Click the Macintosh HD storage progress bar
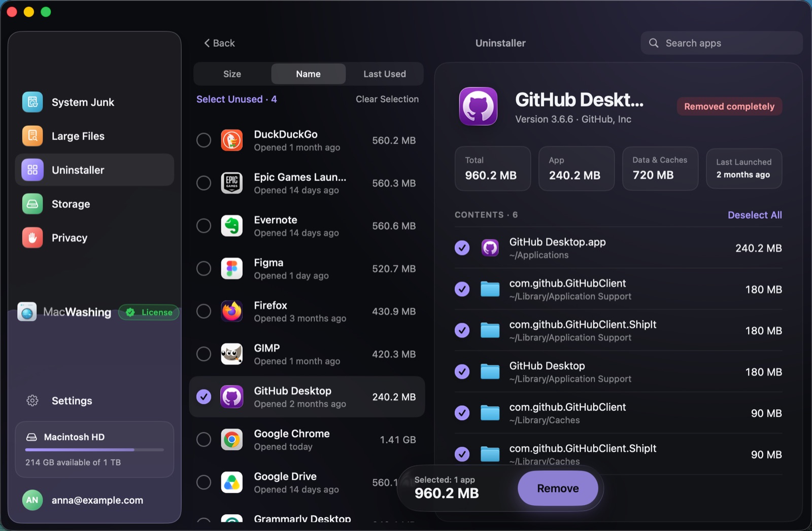 point(94,450)
